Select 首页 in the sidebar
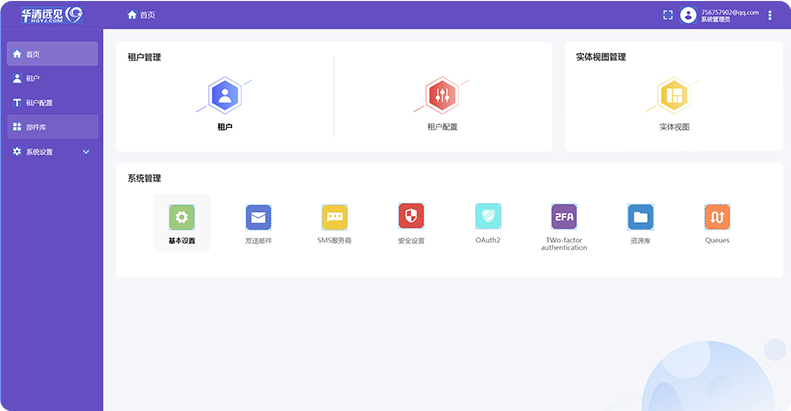Screen dimensions: 791x411 (x=51, y=54)
